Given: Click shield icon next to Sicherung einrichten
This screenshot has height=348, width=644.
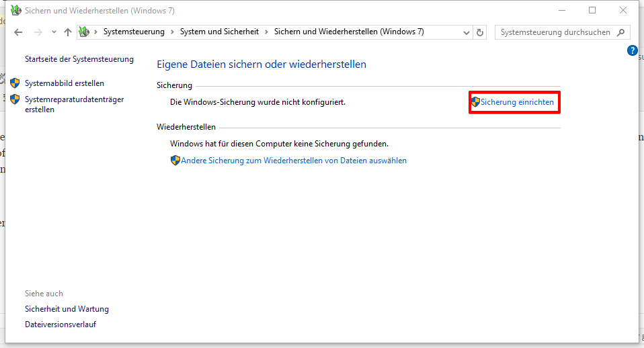Looking at the screenshot, I should click(x=476, y=102).
